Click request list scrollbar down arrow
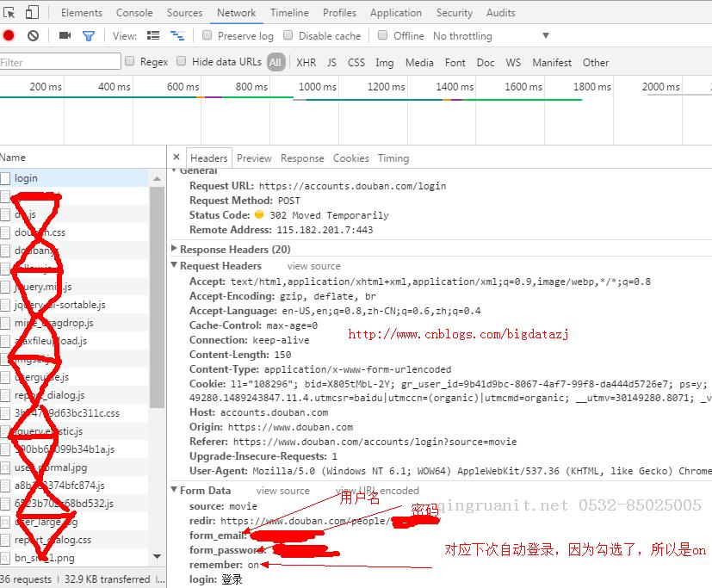Image resolution: width=712 pixels, height=588 pixels. click(x=157, y=556)
